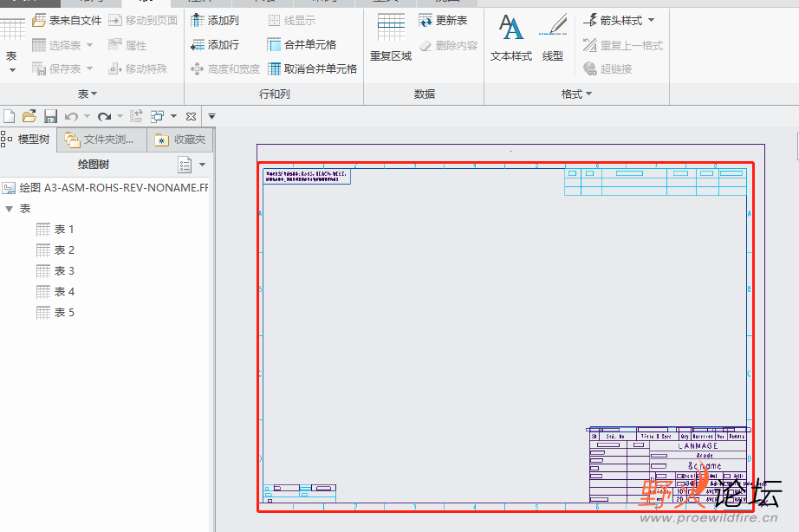799x532 pixels.
Task: Click 删除内容 delete contents
Action: (x=448, y=45)
